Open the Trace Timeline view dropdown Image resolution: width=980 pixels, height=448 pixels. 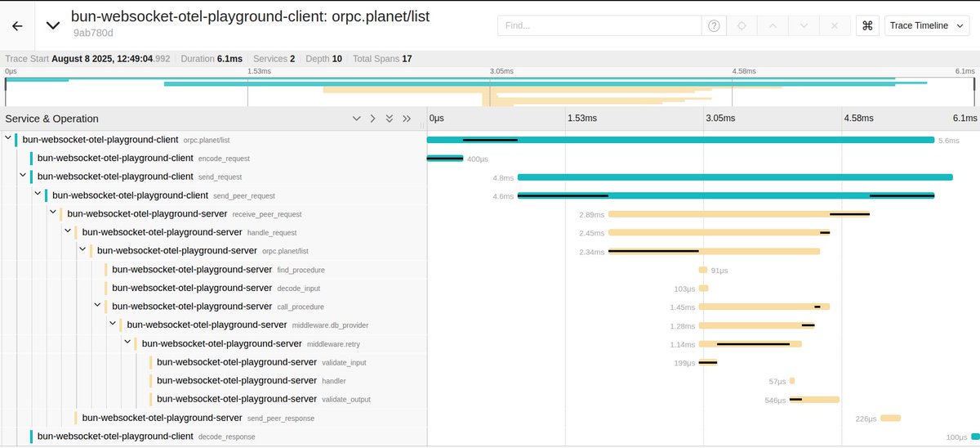(x=928, y=25)
